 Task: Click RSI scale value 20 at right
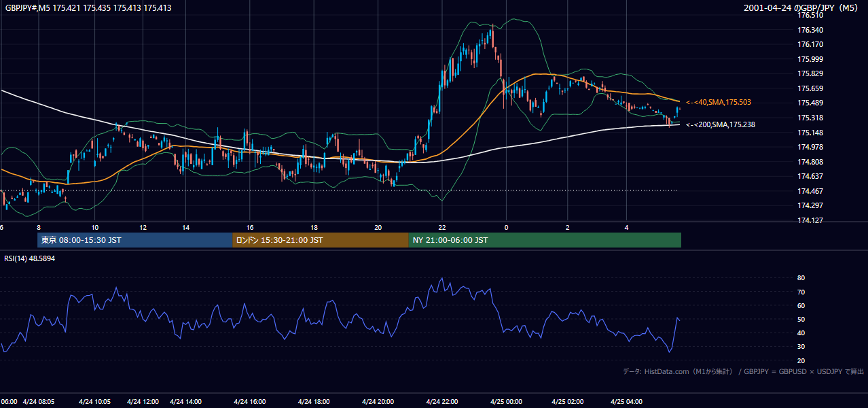801,361
